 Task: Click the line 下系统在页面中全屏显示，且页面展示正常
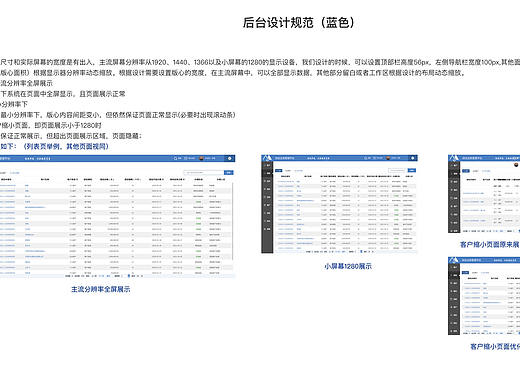63,94
